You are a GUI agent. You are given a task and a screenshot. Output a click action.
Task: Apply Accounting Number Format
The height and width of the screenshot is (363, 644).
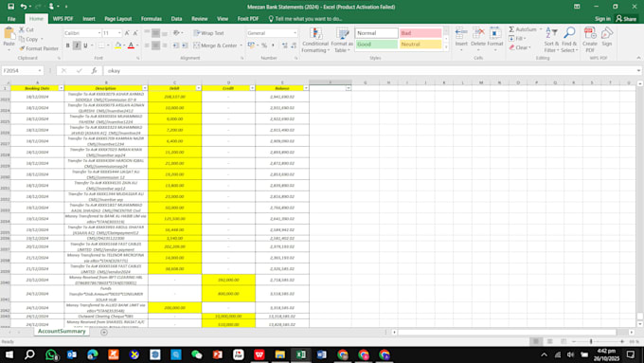(x=251, y=45)
